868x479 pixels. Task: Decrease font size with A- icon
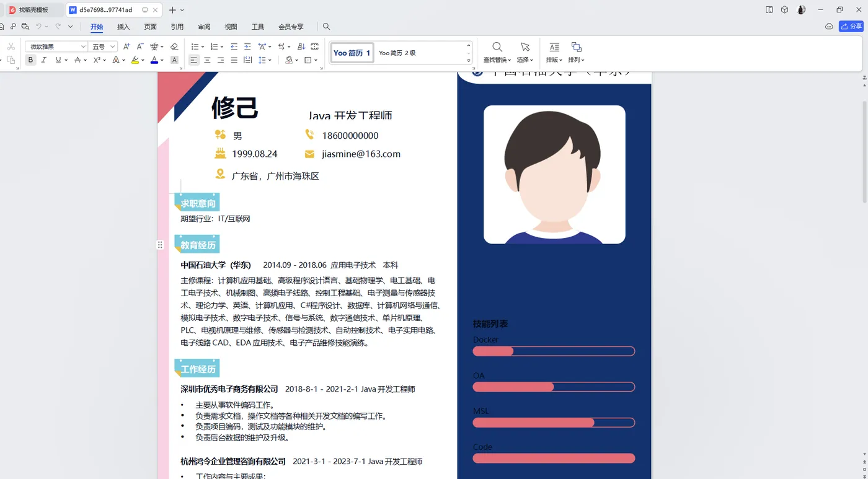pyautogui.click(x=140, y=46)
